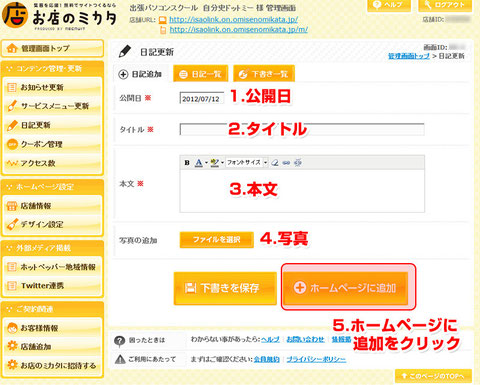The image size is (480, 385).
Task: Click the 外部メディア掲載 section header
Action: point(52,248)
